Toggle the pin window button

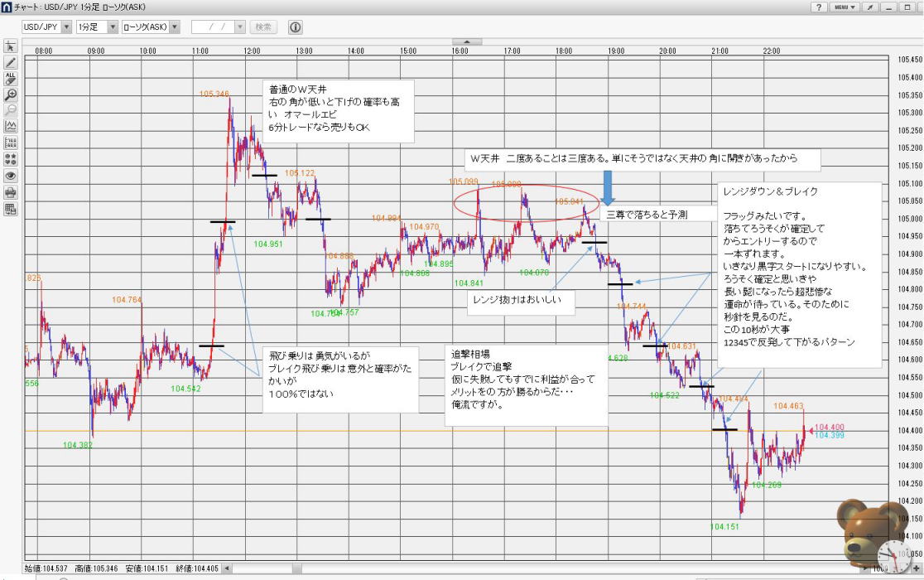click(869, 7)
